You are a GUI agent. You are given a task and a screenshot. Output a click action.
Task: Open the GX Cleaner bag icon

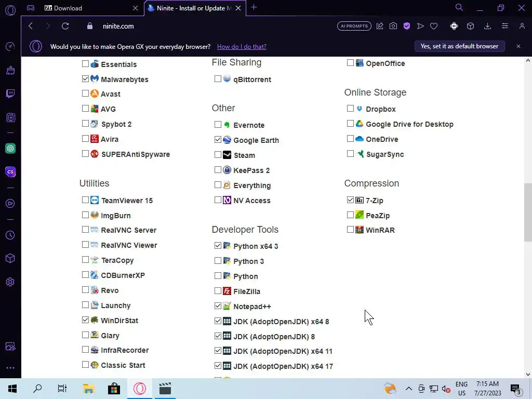[x=10, y=70]
